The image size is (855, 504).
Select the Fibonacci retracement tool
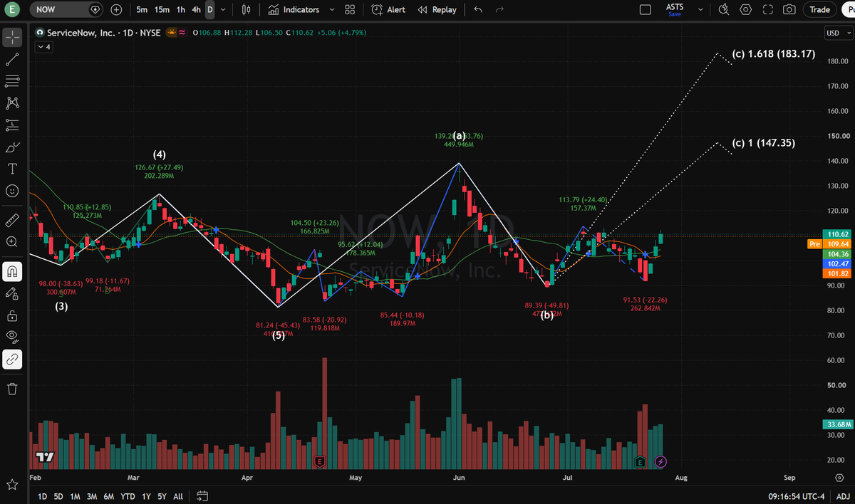(x=12, y=81)
